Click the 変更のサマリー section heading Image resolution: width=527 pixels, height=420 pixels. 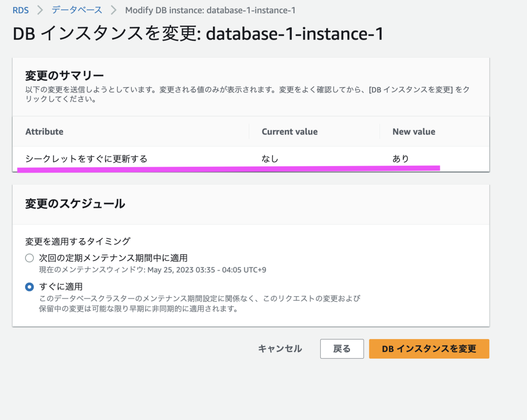pos(65,76)
